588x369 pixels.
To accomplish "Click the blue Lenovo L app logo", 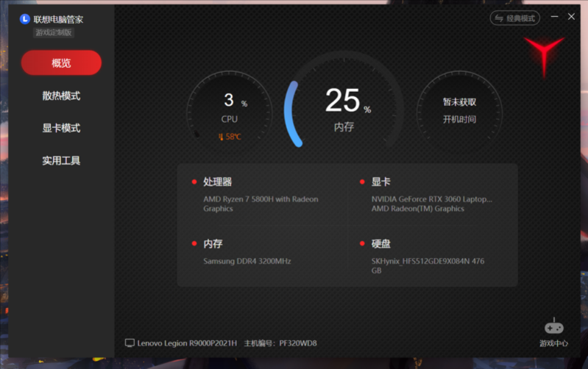I will point(25,18).
